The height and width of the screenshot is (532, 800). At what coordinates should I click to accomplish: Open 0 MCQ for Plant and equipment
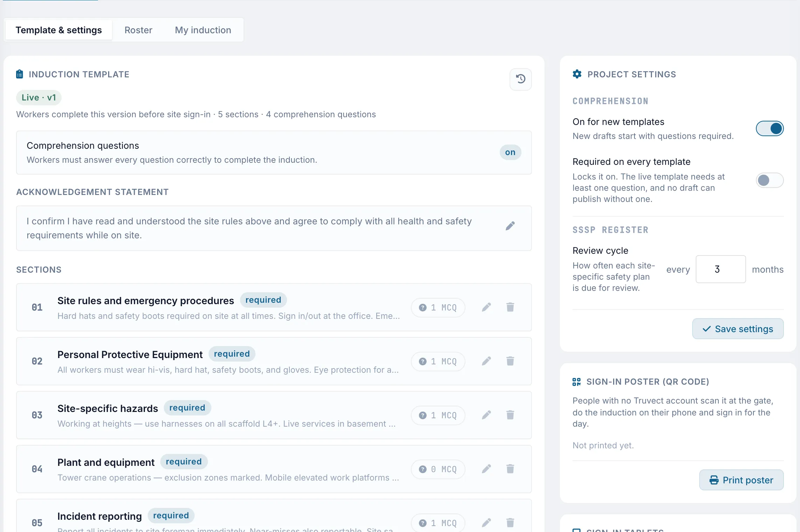point(438,469)
